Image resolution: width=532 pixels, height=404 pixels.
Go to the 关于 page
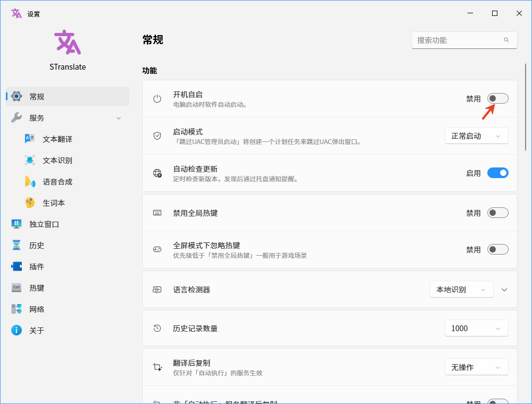(37, 330)
